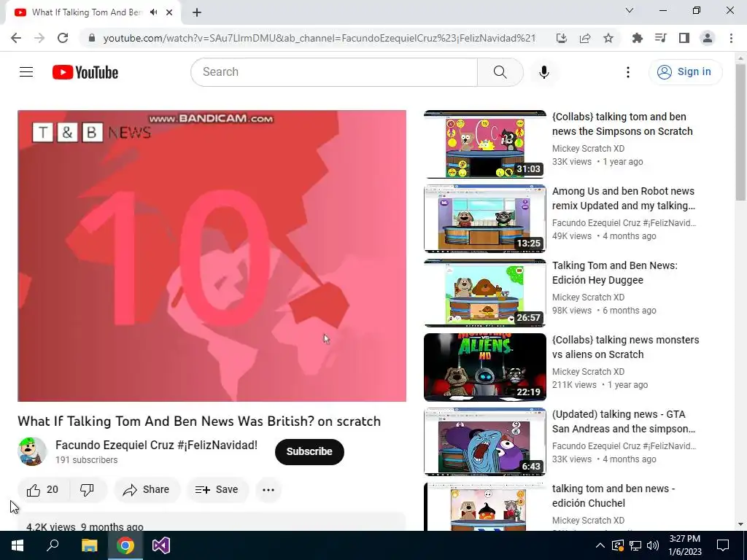
Task: Open the media controls icon
Action: [x=661, y=38]
